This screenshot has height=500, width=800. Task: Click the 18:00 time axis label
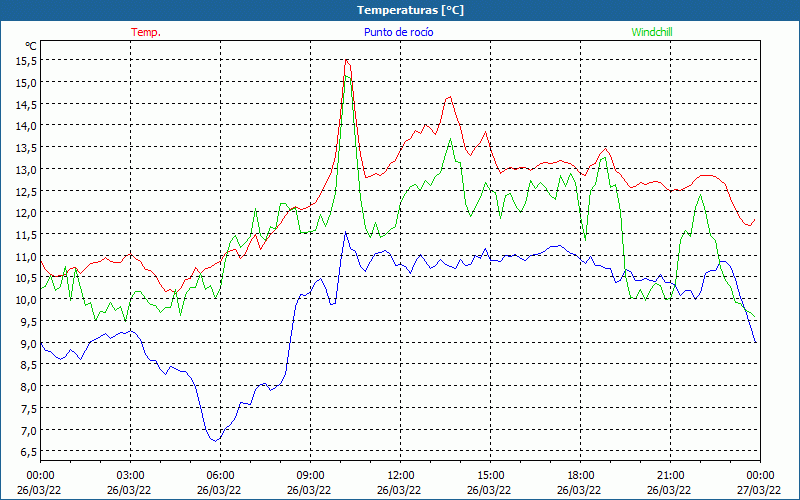tap(581, 476)
